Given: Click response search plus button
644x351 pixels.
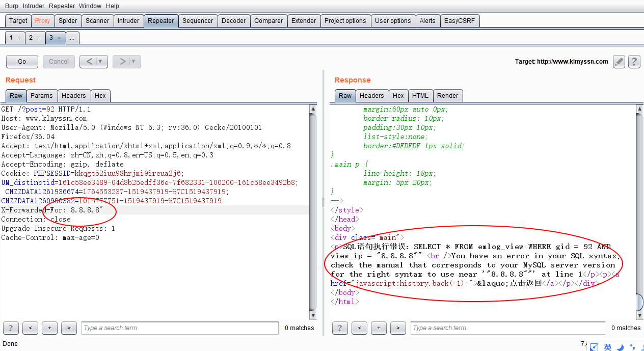Looking at the screenshot, I should click(x=379, y=328).
